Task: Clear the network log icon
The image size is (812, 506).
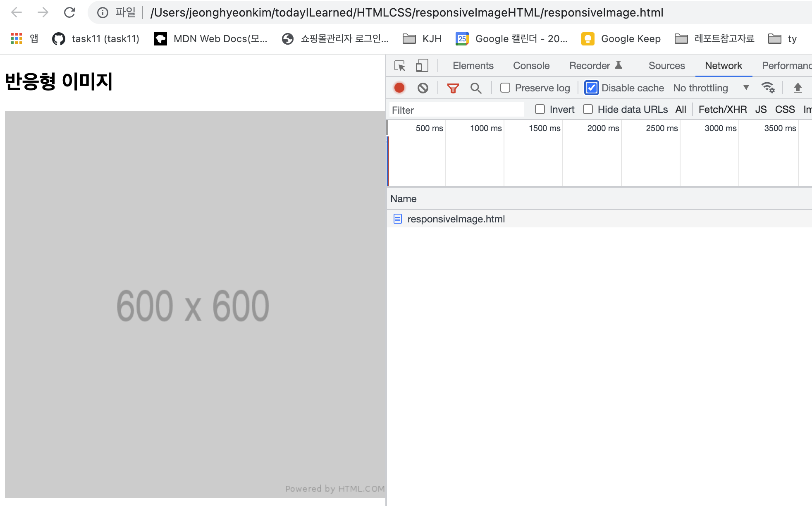Action: pos(423,88)
